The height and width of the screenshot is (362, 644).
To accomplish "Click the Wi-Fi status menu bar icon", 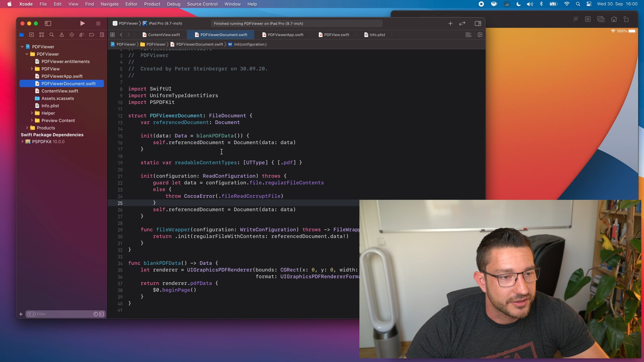I will (567, 4).
